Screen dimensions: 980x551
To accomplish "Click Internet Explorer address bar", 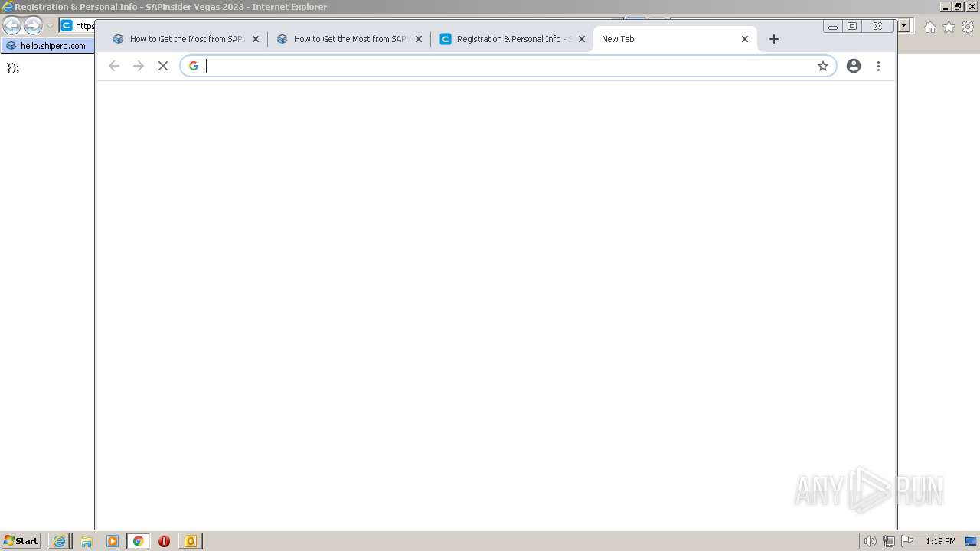I will pyautogui.click(x=77, y=26).
